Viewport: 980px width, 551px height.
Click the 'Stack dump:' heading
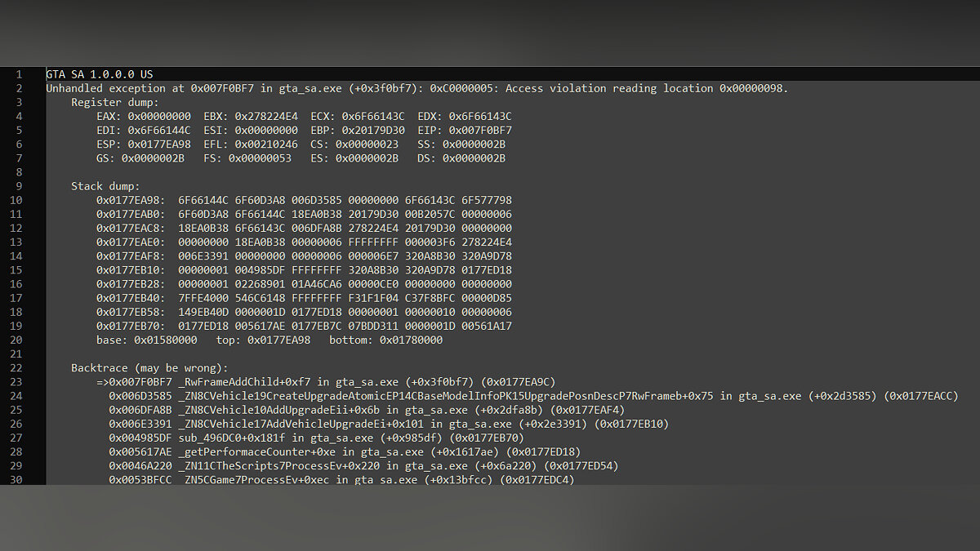click(x=105, y=186)
